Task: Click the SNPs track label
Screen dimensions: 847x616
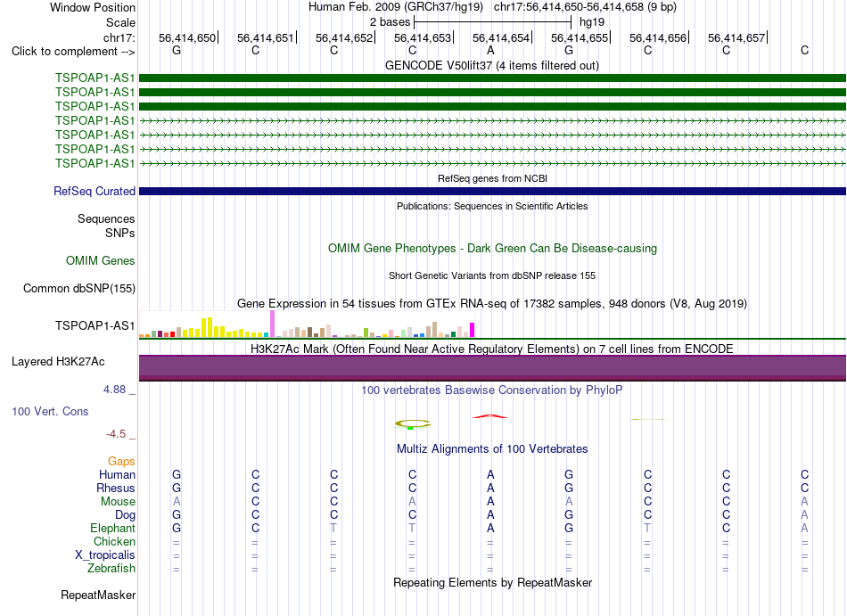Action: [x=120, y=233]
